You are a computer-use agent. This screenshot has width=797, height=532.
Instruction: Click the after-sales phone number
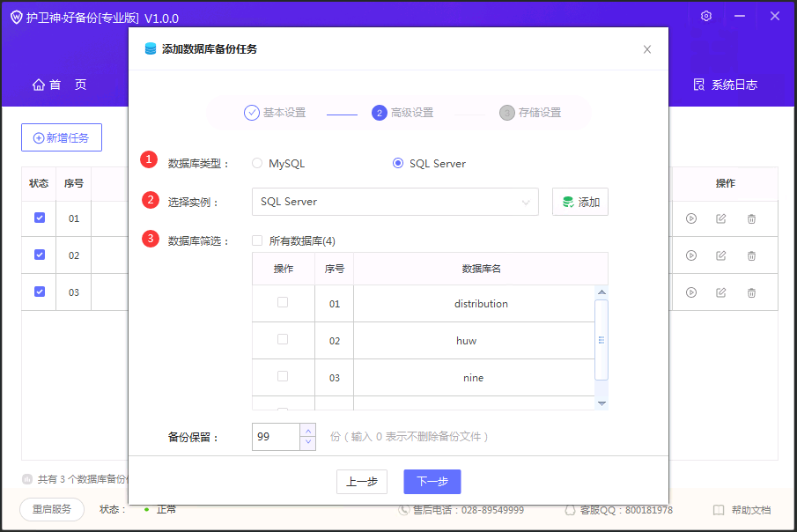[493, 510]
